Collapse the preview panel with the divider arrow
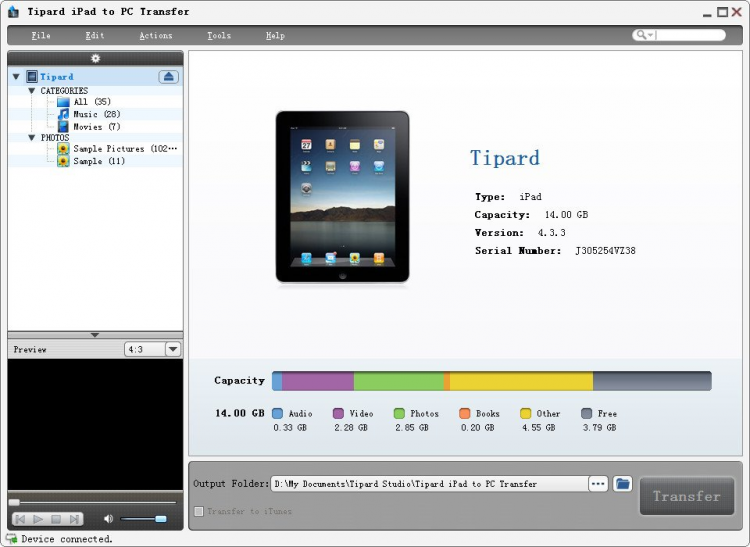The image size is (750, 547). click(x=95, y=335)
